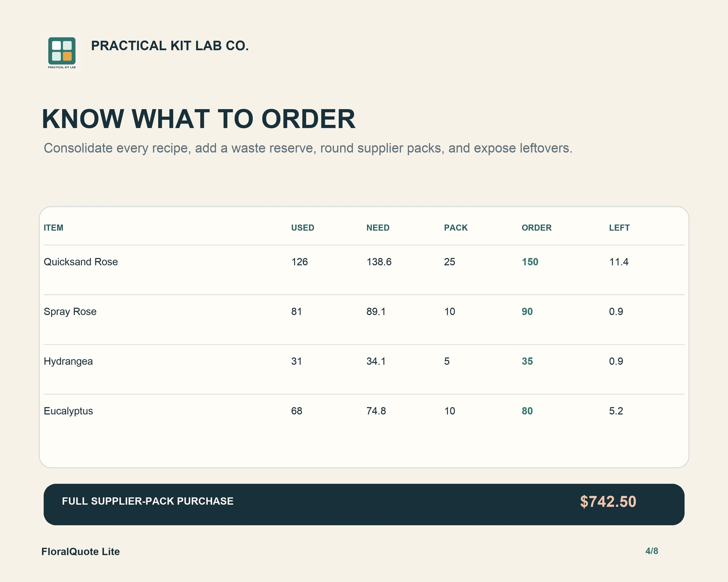The width and height of the screenshot is (728, 582).
Task: Select the 80 order quantity for Eucalyptus
Action: coord(527,411)
